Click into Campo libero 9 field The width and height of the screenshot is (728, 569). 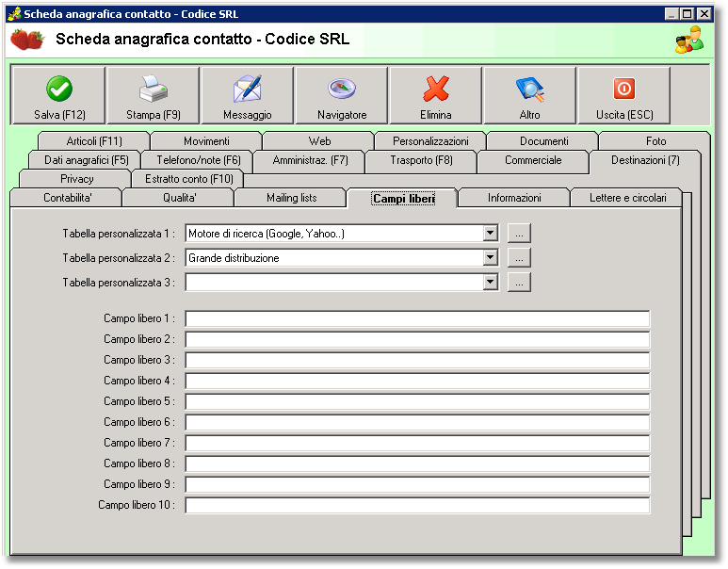[417, 484]
